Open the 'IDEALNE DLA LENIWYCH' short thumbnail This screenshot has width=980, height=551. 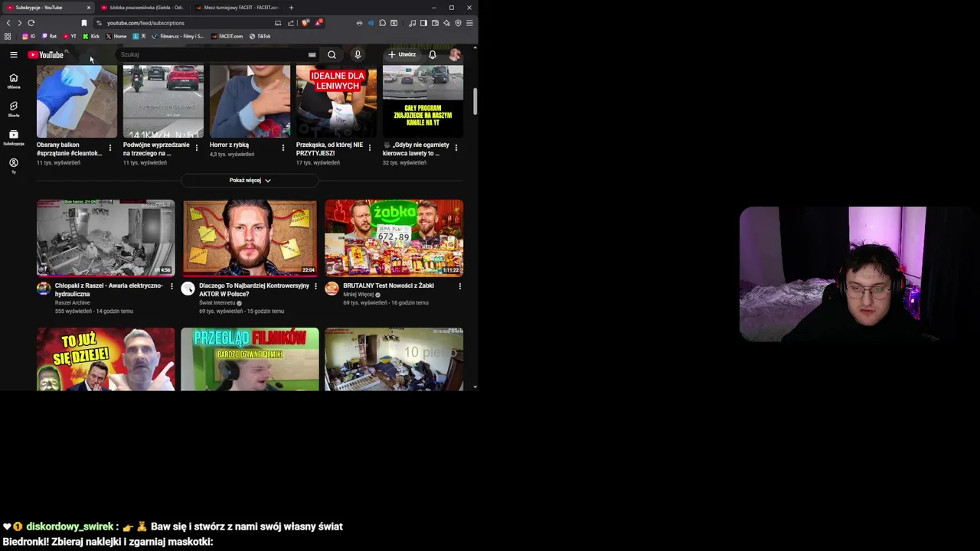tap(336, 101)
